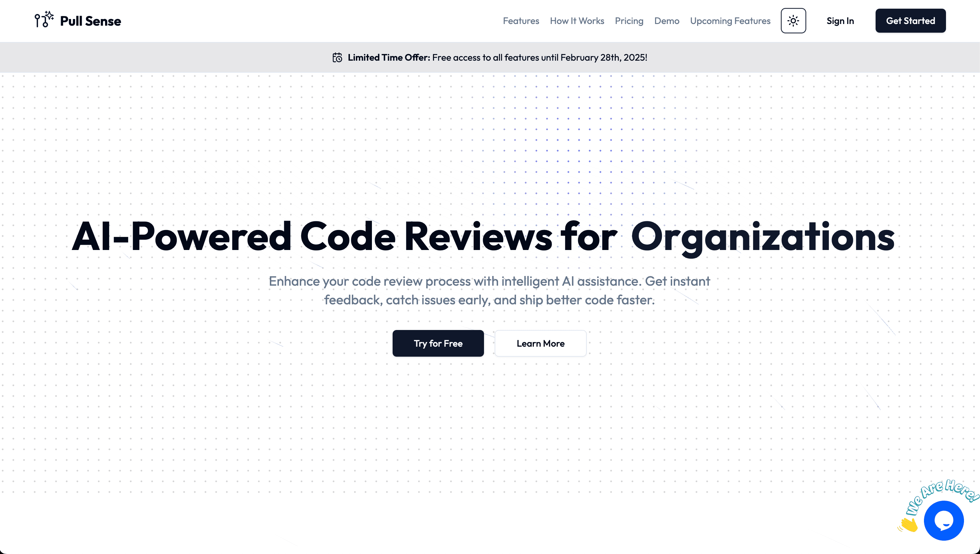Expand the How It Works menu section
The image size is (980, 554).
pyautogui.click(x=577, y=20)
